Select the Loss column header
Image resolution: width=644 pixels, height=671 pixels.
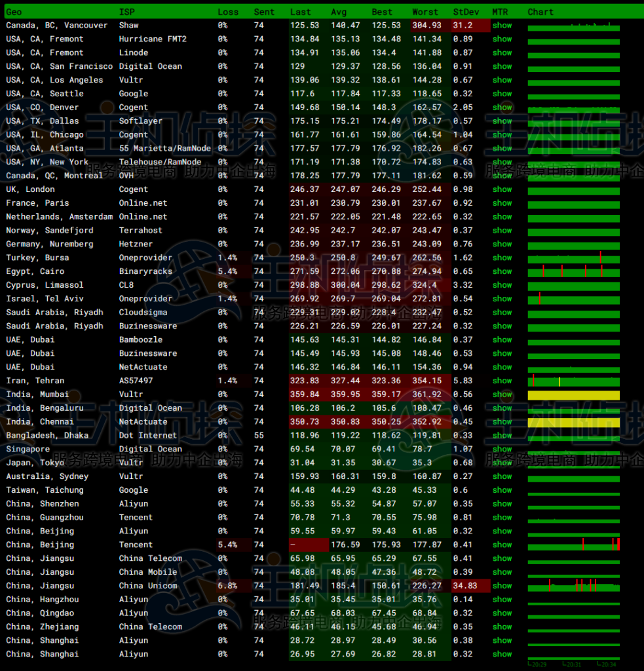click(x=228, y=12)
